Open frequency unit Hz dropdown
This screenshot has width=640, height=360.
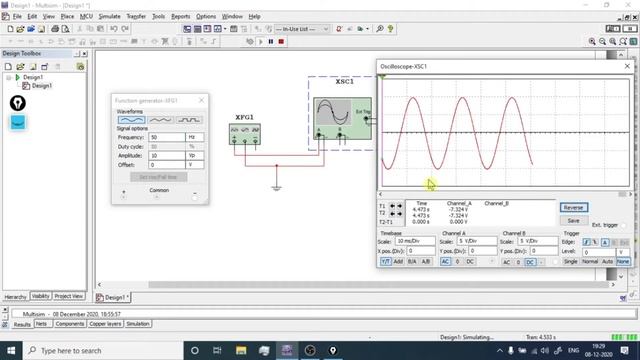click(194, 138)
